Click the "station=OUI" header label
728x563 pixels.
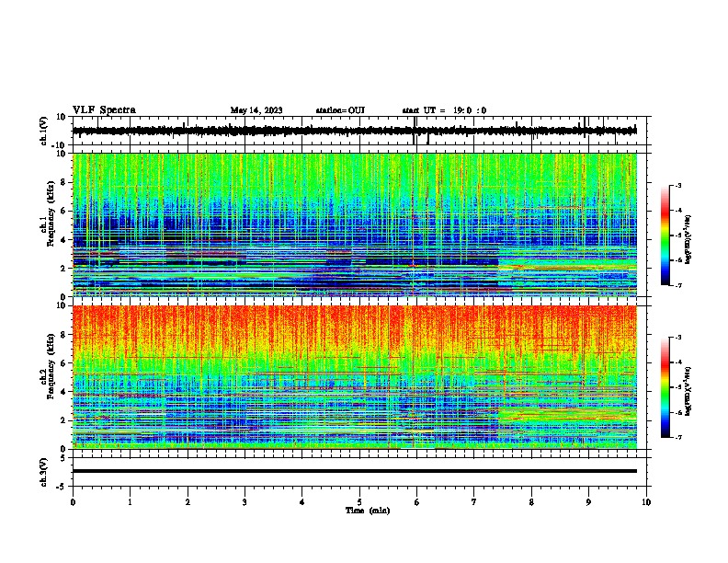click(340, 110)
